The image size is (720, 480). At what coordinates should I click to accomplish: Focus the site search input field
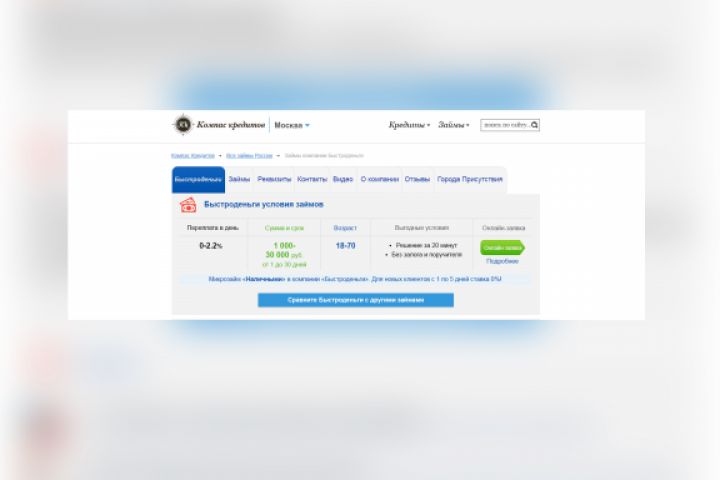(x=506, y=125)
